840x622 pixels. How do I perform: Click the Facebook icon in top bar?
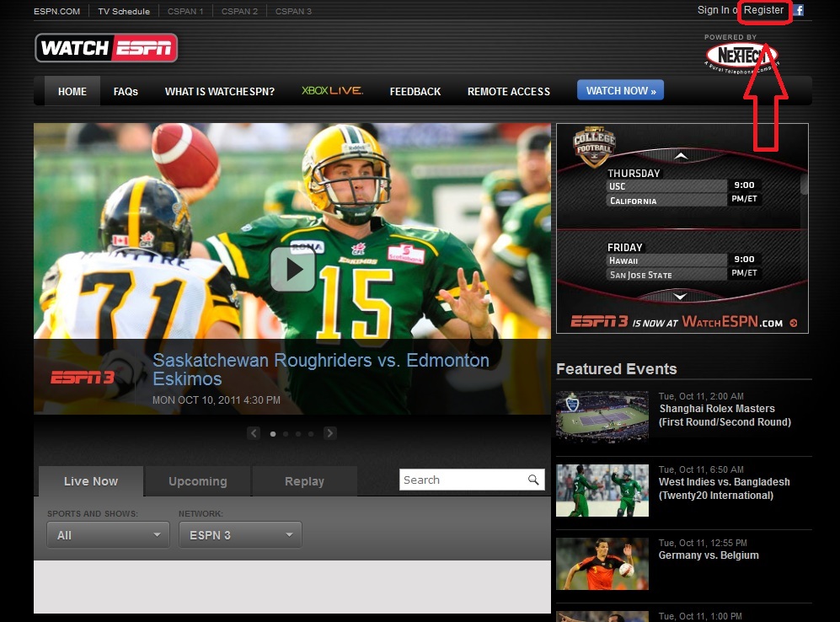point(799,11)
